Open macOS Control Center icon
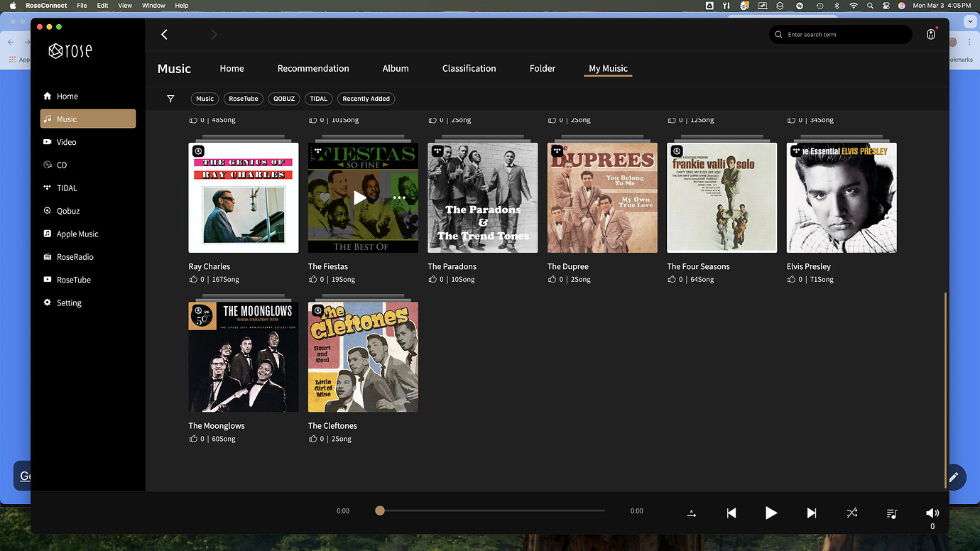 (886, 5)
